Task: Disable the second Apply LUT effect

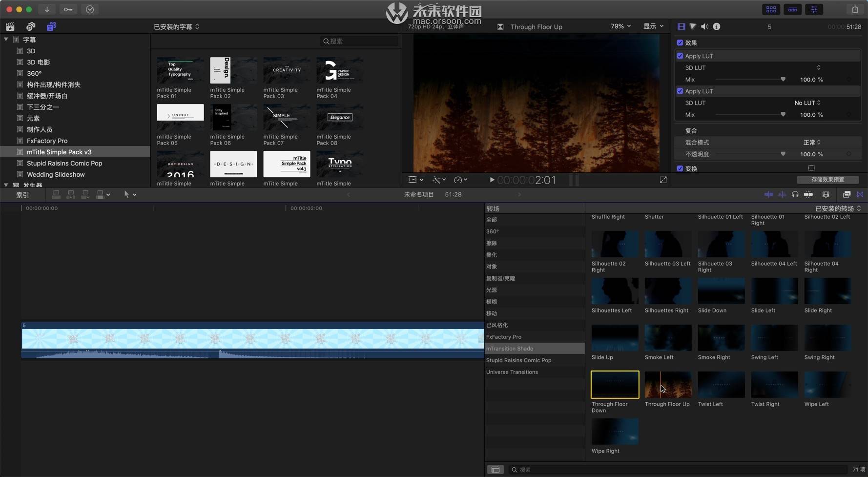Action: pyautogui.click(x=680, y=91)
